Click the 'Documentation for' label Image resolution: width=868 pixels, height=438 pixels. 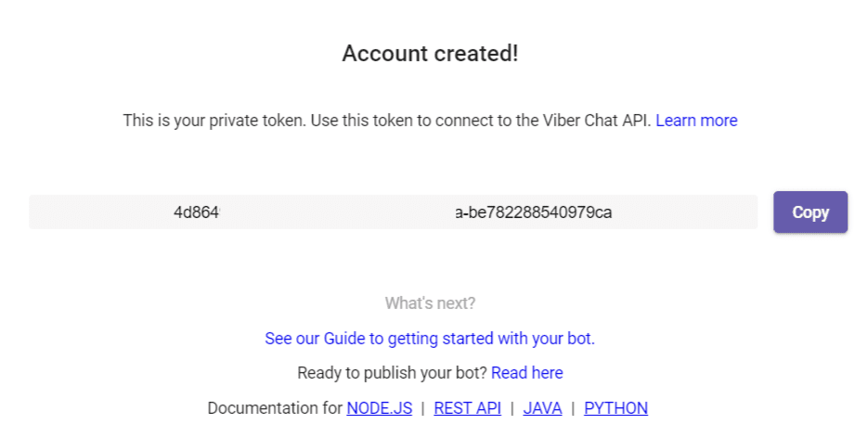pyautogui.click(x=275, y=408)
